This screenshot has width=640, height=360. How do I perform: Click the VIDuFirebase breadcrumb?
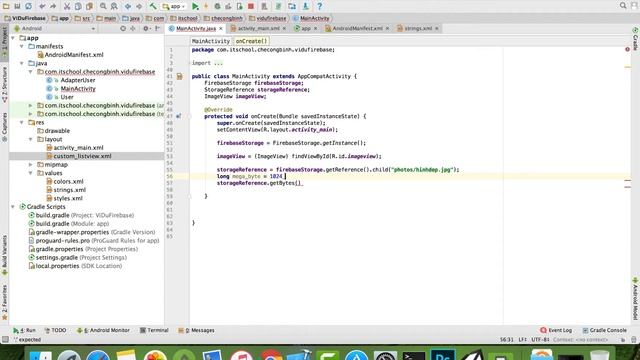29,18
